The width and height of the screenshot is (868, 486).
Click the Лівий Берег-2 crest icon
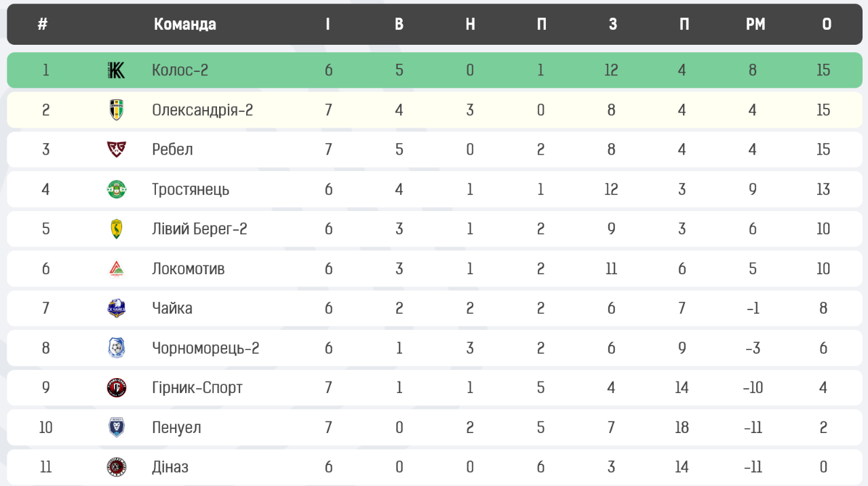pyautogui.click(x=117, y=229)
